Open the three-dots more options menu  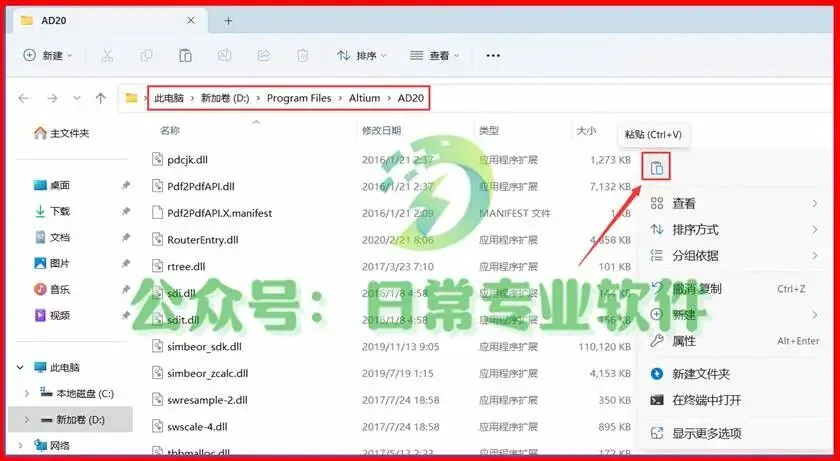[493, 55]
